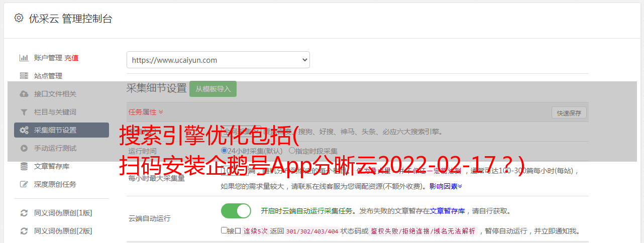Viewport: 644px width, 243px height.
Task: Click the 运行时间 row label
Action: (142, 151)
